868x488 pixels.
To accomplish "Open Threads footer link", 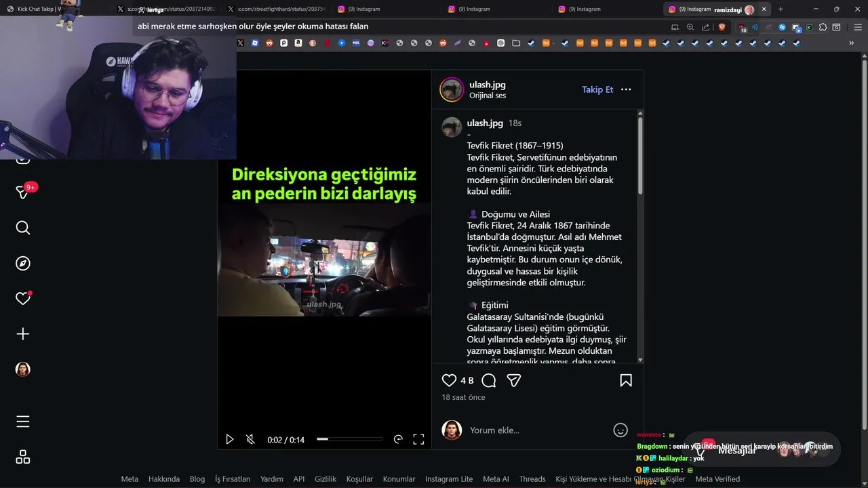I will 532,479.
